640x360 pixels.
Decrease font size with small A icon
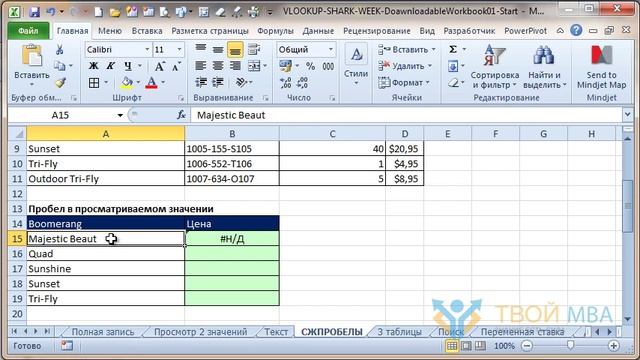click(x=176, y=66)
